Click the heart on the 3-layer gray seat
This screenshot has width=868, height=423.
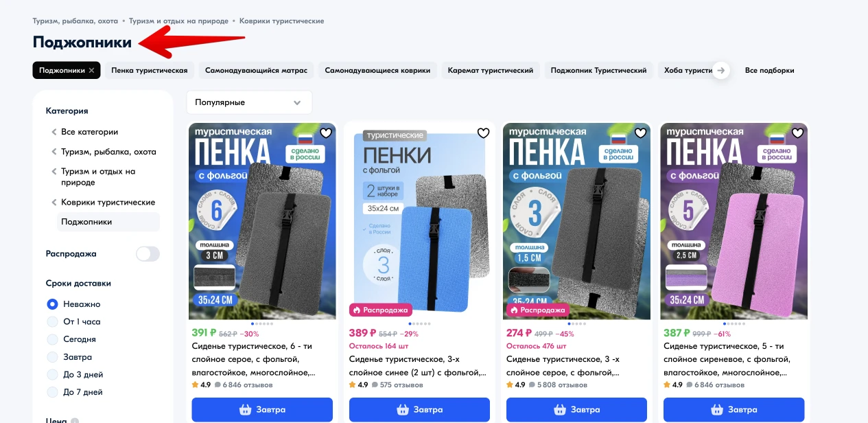click(x=640, y=133)
